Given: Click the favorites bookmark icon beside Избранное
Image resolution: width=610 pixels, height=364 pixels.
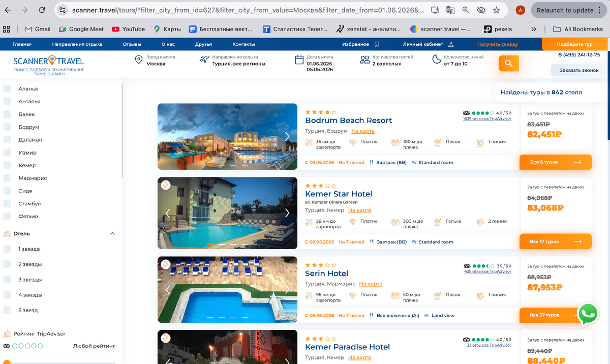Looking at the screenshot, I should pos(377,44).
